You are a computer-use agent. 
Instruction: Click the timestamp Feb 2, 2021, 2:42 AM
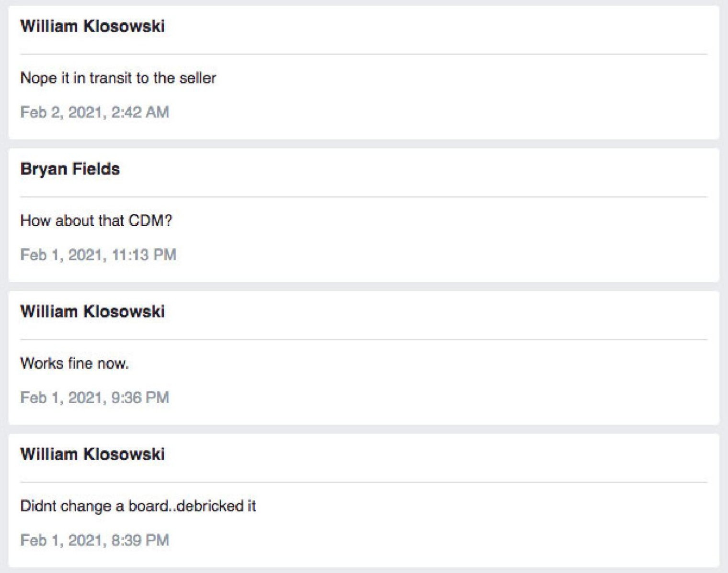[x=95, y=112]
